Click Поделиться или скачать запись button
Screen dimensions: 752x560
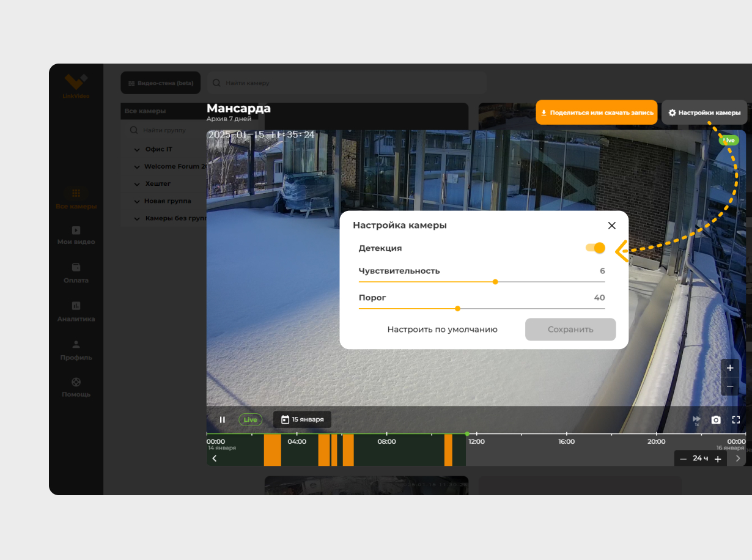(x=597, y=112)
